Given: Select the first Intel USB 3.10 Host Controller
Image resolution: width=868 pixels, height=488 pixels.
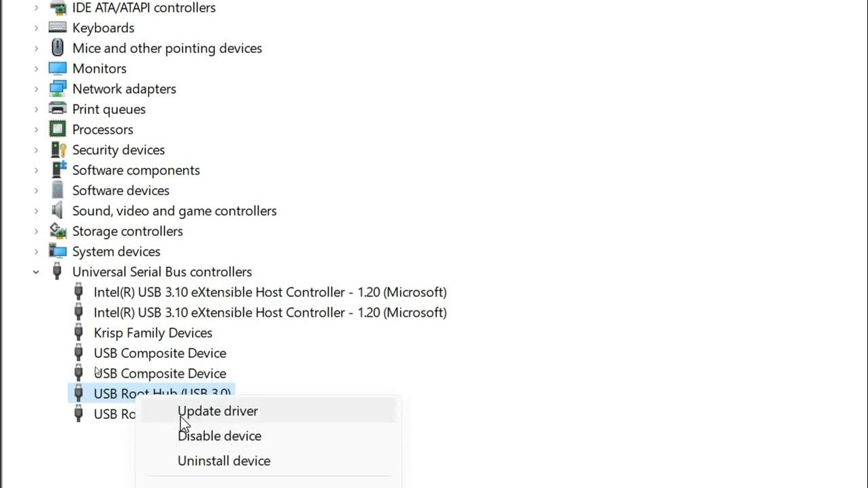Looking at the screenshot, I should (x=270, y=292).
